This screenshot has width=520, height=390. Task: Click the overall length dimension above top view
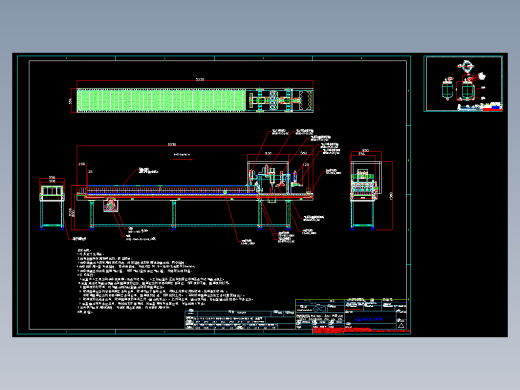pyautogui.click(x=199, y=80)
